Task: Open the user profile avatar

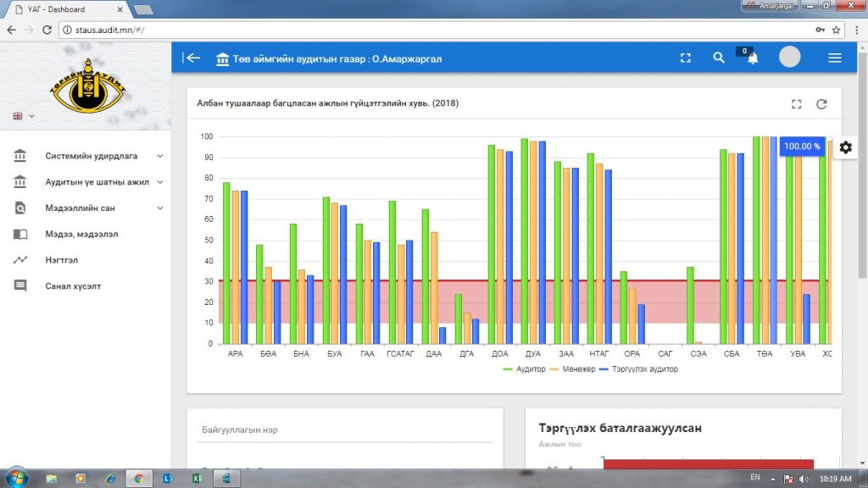Action: (789, 57)
